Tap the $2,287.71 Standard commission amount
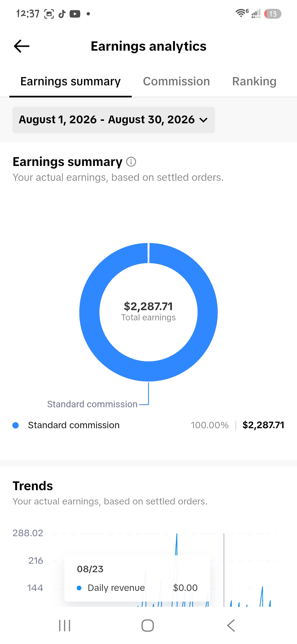Image resolution: width=297 pixels, height=644 pixels. pyautogui.click(x=263, y=425)
